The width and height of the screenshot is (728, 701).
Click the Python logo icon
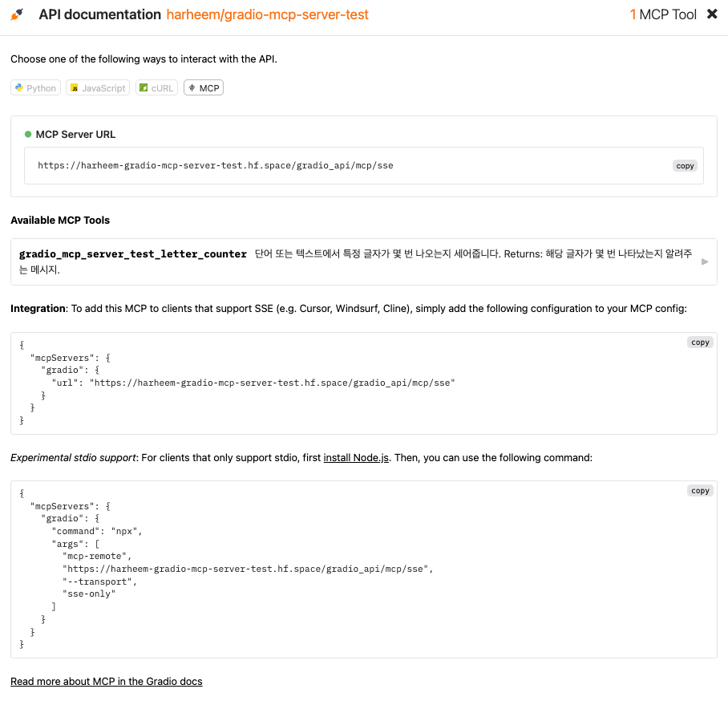pyautogui.click(x=19, y=87)
